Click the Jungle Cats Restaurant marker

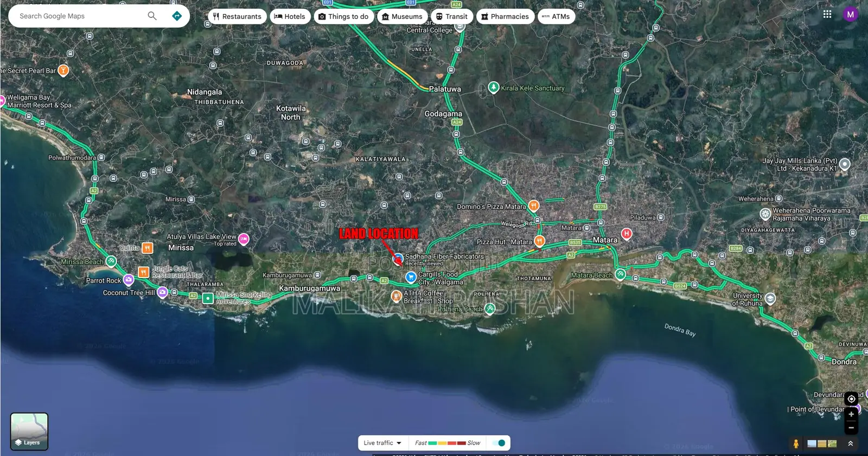pos(143,272)
